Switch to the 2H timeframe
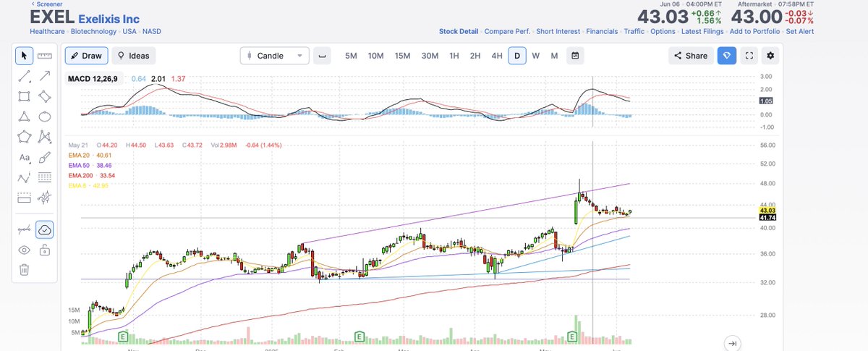Image resolution: width=868 pixels, height=351 pixels. [475, 56]
